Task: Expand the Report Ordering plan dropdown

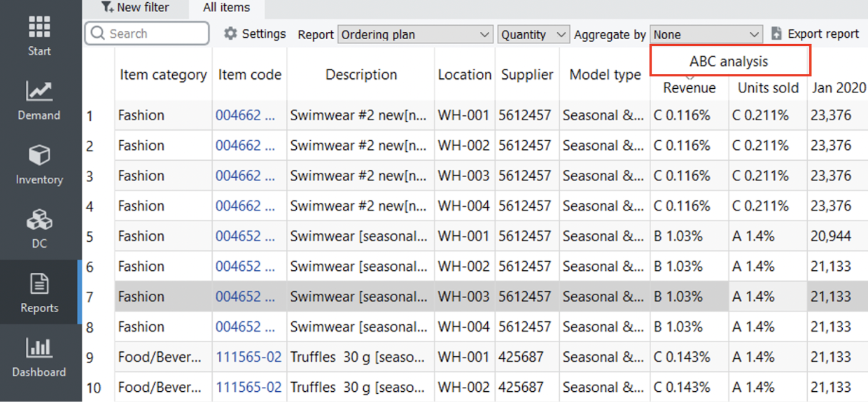Action: point(416,34)
